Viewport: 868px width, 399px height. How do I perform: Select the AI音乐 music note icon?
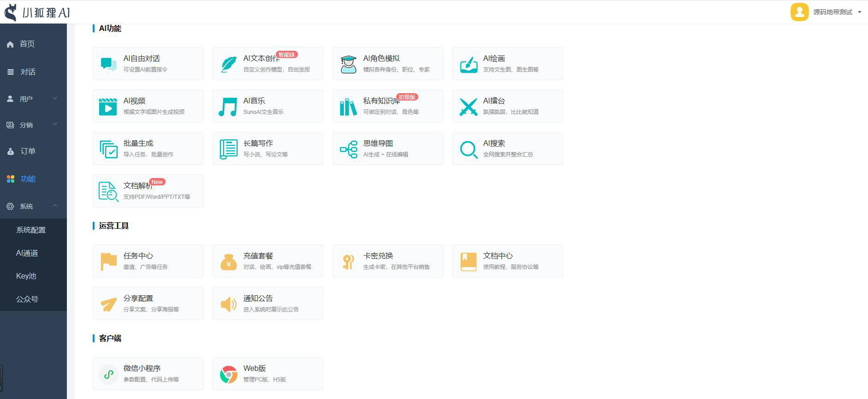pyautogui.click(x=228, y=107)
